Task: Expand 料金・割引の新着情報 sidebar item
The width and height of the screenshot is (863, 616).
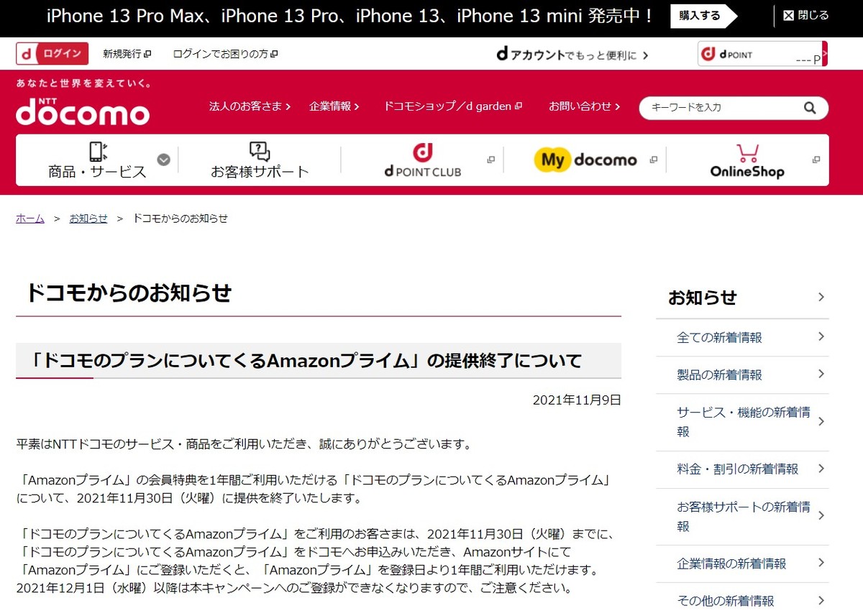Action: click(x=742, y=469)
